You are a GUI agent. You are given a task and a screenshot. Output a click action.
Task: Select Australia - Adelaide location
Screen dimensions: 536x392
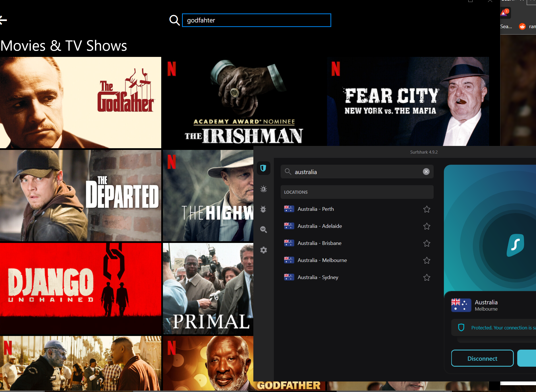[x=357, y=226]
